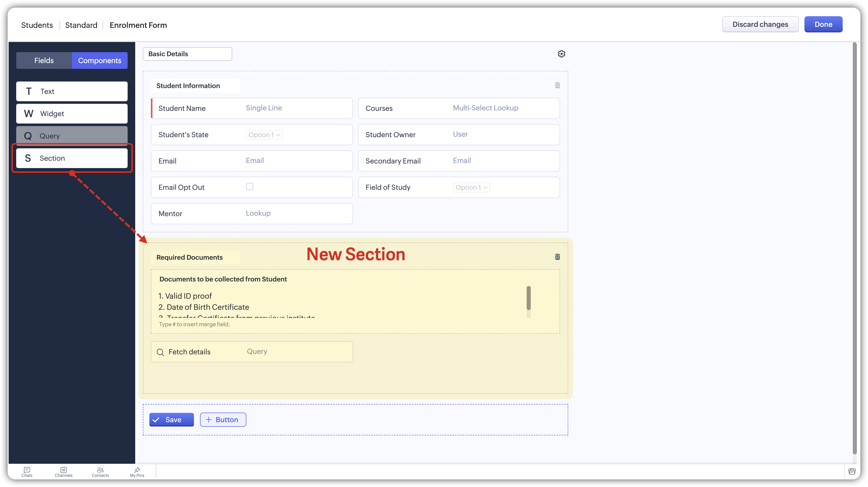868x487 pixels.
Task: Click the bottom-right chat window icon
Action: 852,471
